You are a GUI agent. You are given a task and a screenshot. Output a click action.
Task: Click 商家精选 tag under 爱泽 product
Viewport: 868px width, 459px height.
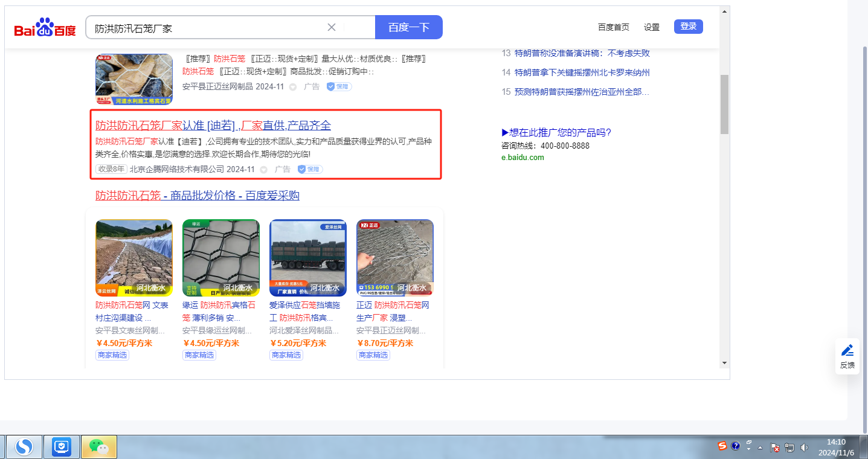tap(286, 355)
